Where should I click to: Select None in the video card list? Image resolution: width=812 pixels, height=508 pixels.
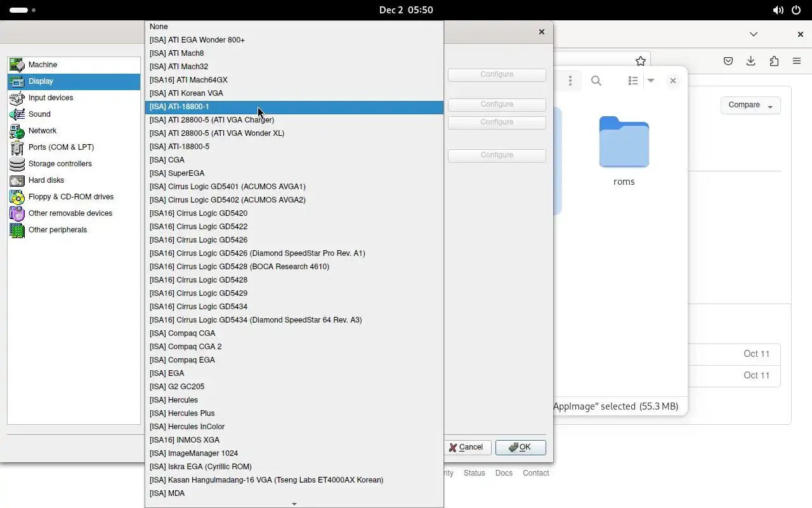(x=294, y=27)
